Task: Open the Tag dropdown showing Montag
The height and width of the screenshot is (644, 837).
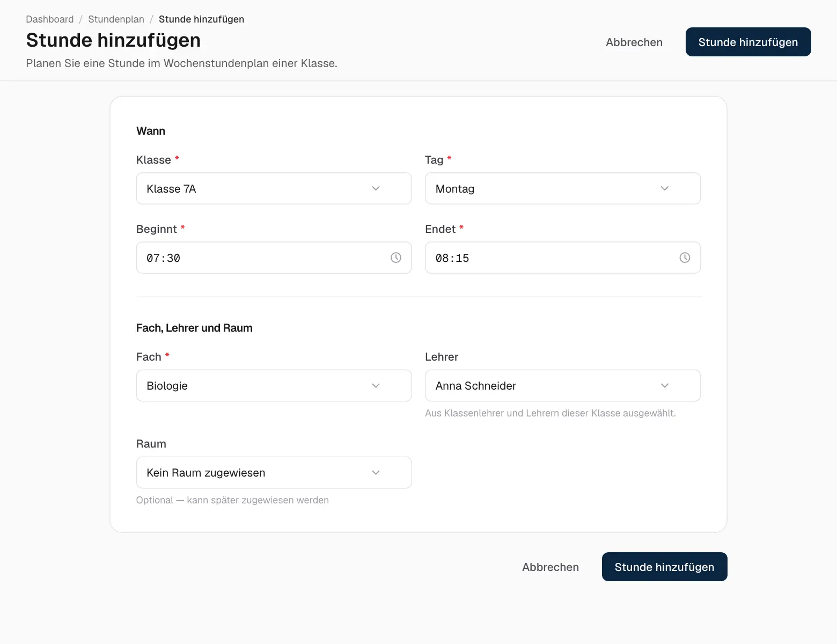Action: click(563, 188)
